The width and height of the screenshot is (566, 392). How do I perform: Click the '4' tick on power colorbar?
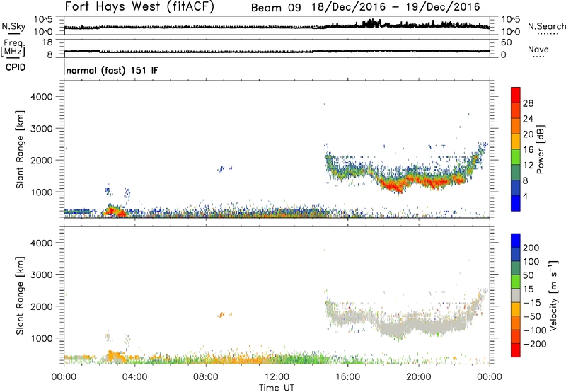click(526, 196)
